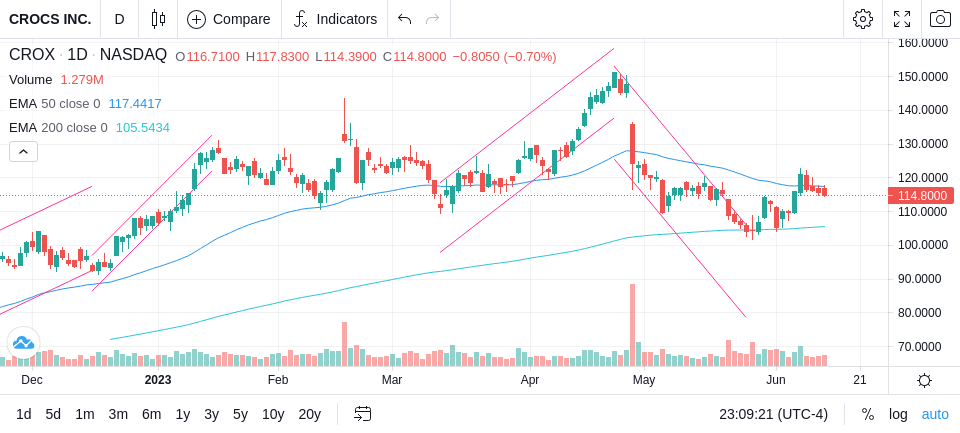Select the 1m time range
This screenshot has width=960, height=433.
pyautogui.click(x=84, y=414)
